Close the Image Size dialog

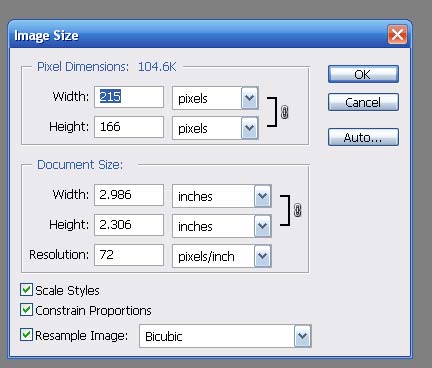(397, 34)
